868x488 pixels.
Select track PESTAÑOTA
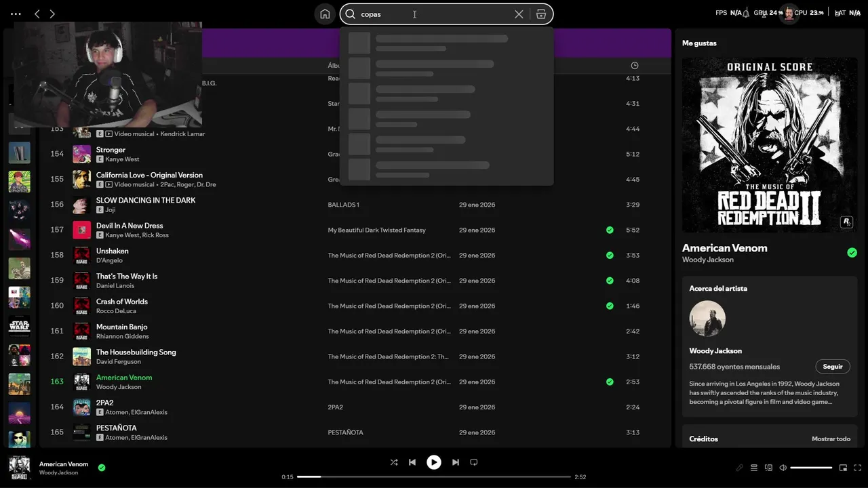tap(116, 428)
